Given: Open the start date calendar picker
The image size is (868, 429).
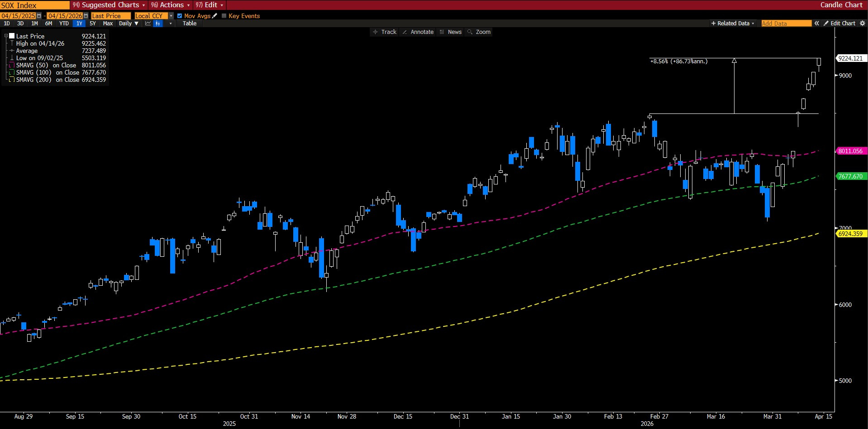Looking at the screenshot, I should 39,16.
